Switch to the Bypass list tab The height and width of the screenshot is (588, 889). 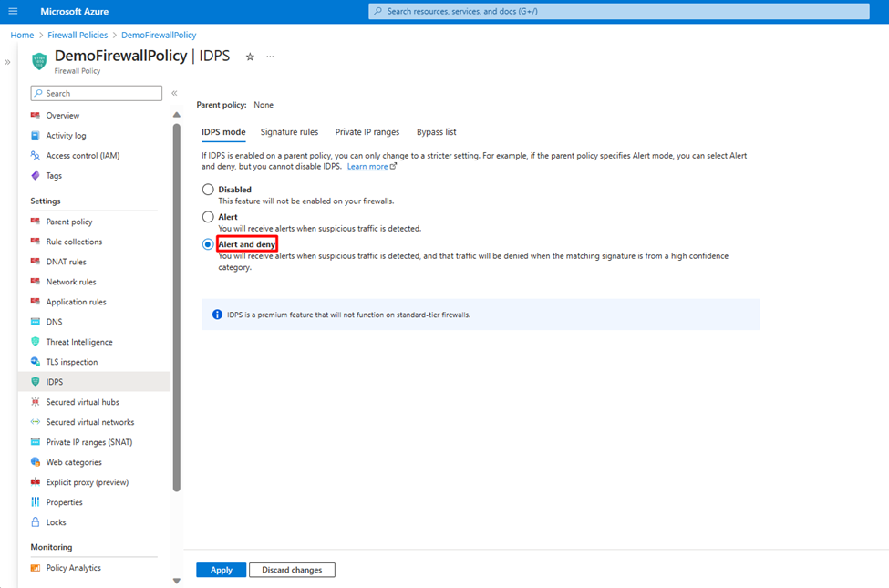point(436,132)
